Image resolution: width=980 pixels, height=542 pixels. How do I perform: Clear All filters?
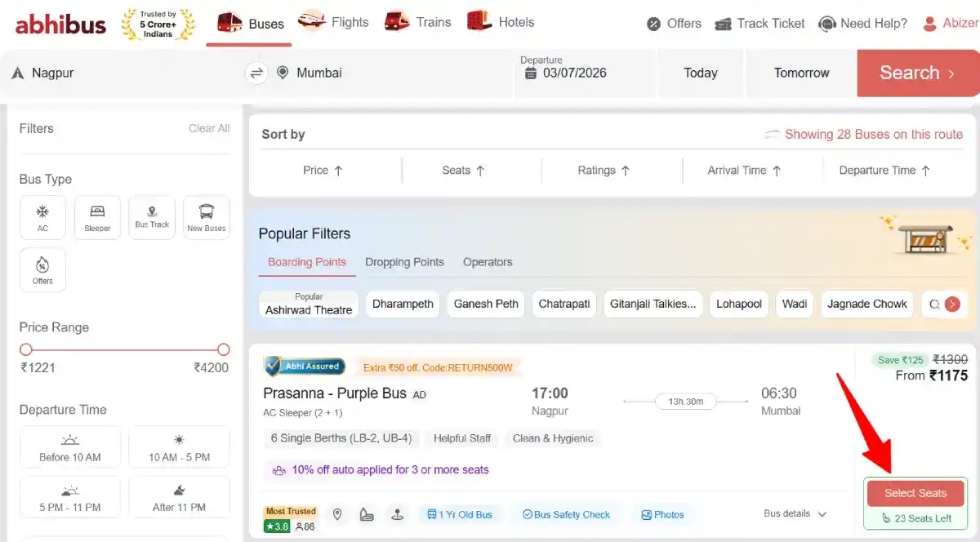pos(209,128)
